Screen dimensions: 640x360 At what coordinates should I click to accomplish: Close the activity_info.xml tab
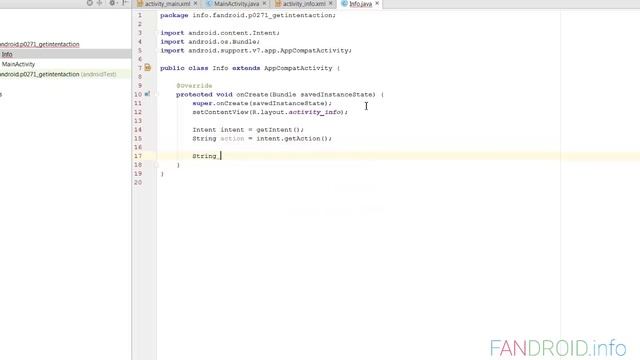(x=331, y=3)
